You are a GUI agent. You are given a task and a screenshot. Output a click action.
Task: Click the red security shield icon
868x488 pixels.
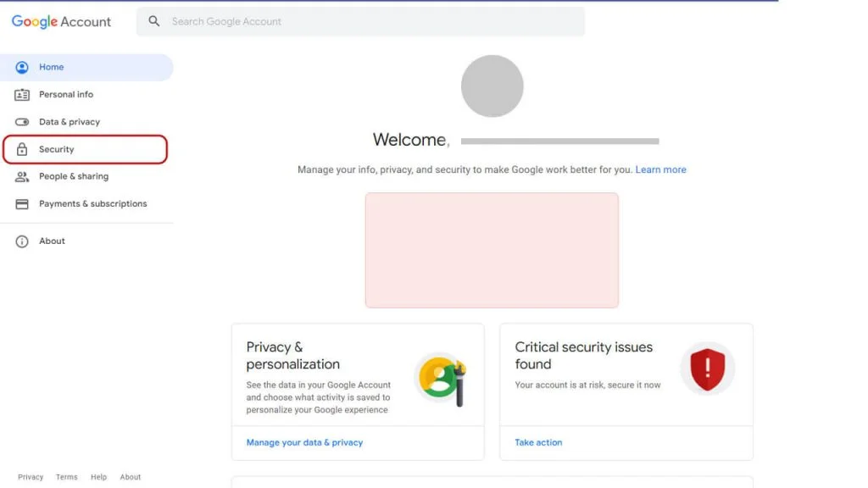(708, 369)
